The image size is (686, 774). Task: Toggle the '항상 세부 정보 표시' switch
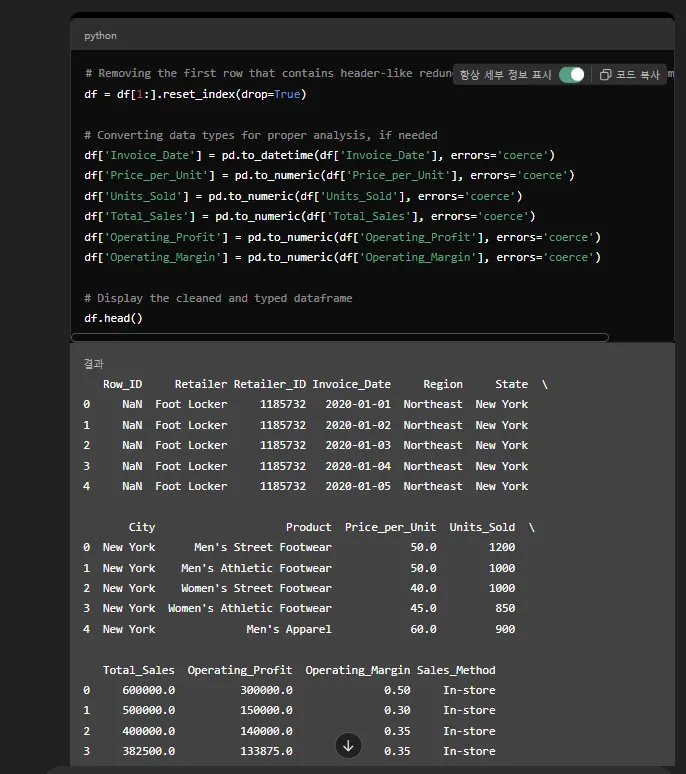click(x=572, y=75)
